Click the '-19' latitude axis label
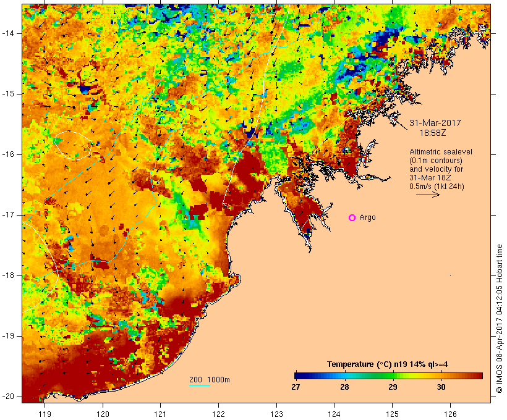 click(x=8, y=336)
